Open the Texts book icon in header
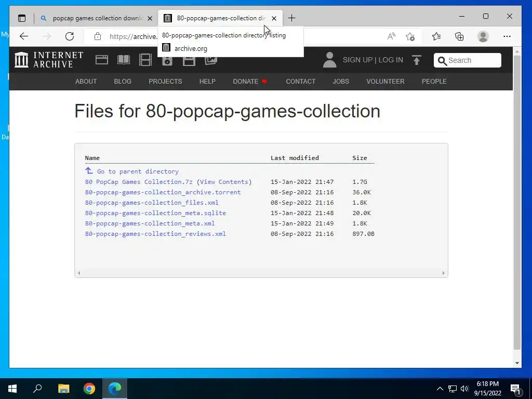 (124, 60)
